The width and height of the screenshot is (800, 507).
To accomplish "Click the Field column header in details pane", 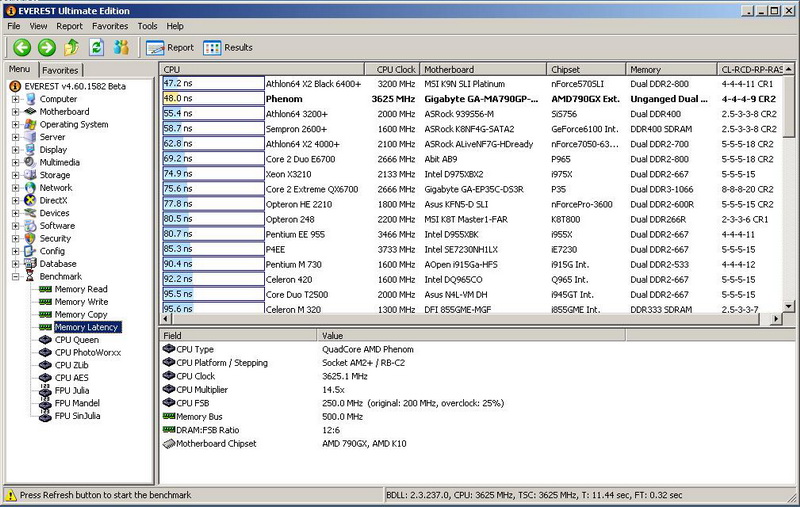I will (x=238, y=336).
